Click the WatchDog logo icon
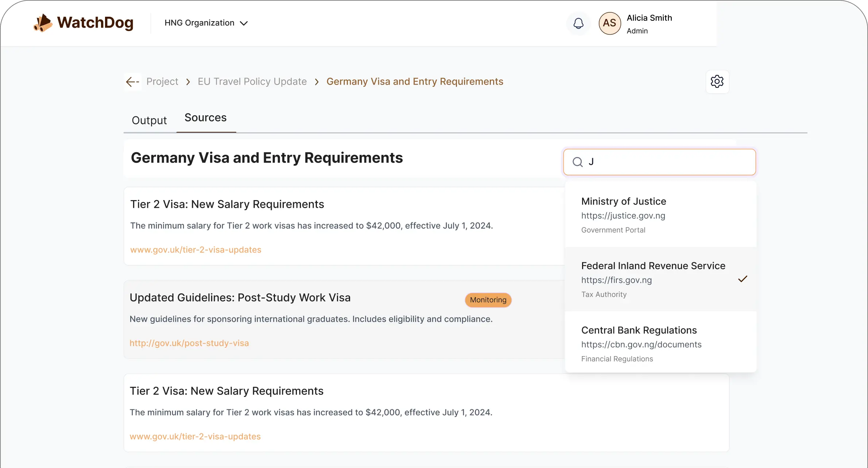 [43, 23]
